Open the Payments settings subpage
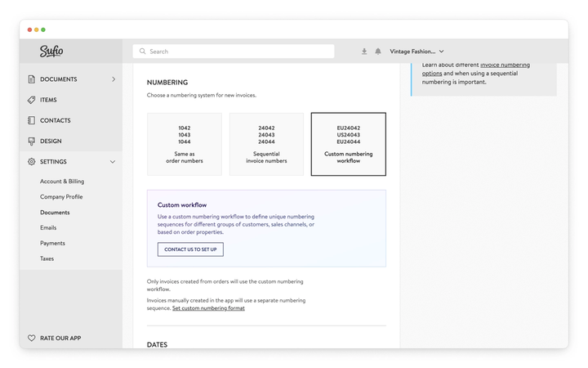 point(52,244)
